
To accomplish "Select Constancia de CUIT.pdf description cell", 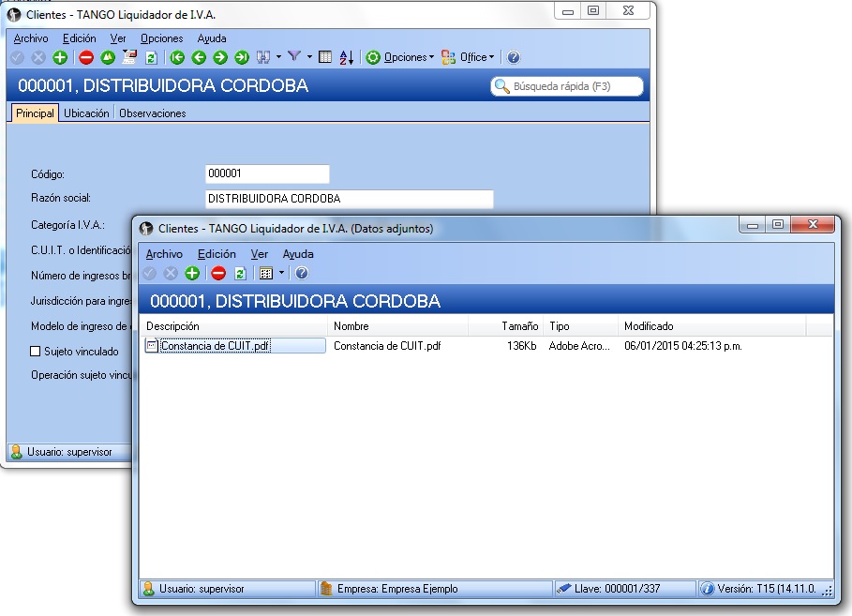I will click(x=234, y=346).
